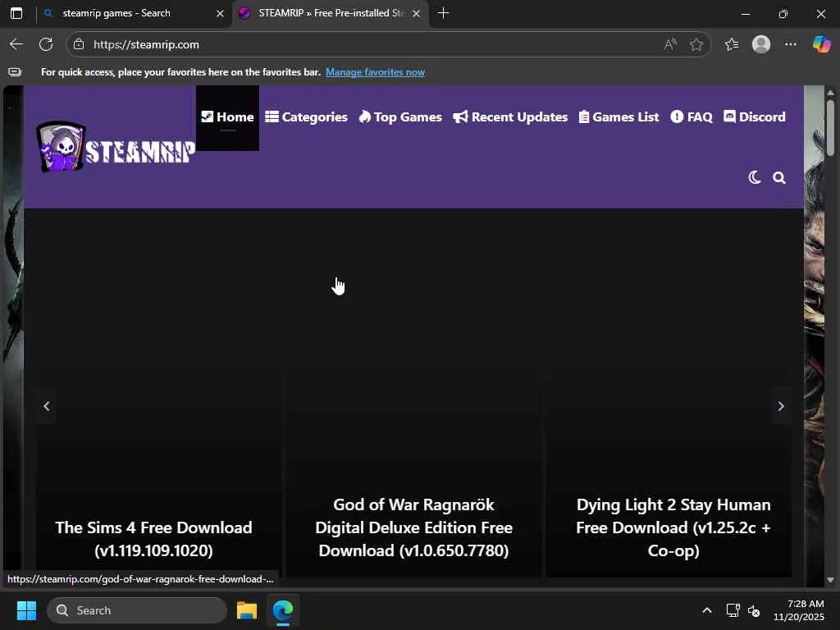Open the clock showing 7:28 AM

pyautogui.click(x=799, y=610)
